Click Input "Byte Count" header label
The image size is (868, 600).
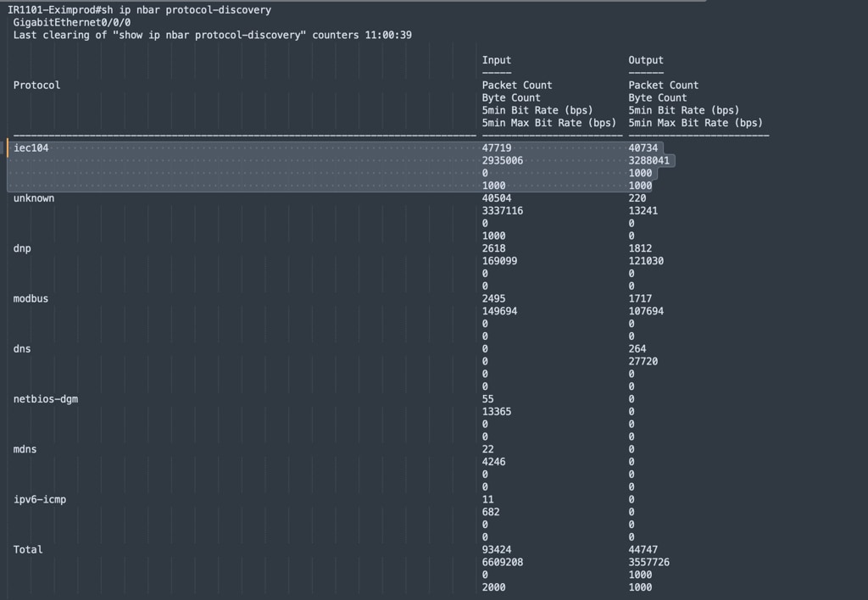pyautogui.click(x=511, y=98)
